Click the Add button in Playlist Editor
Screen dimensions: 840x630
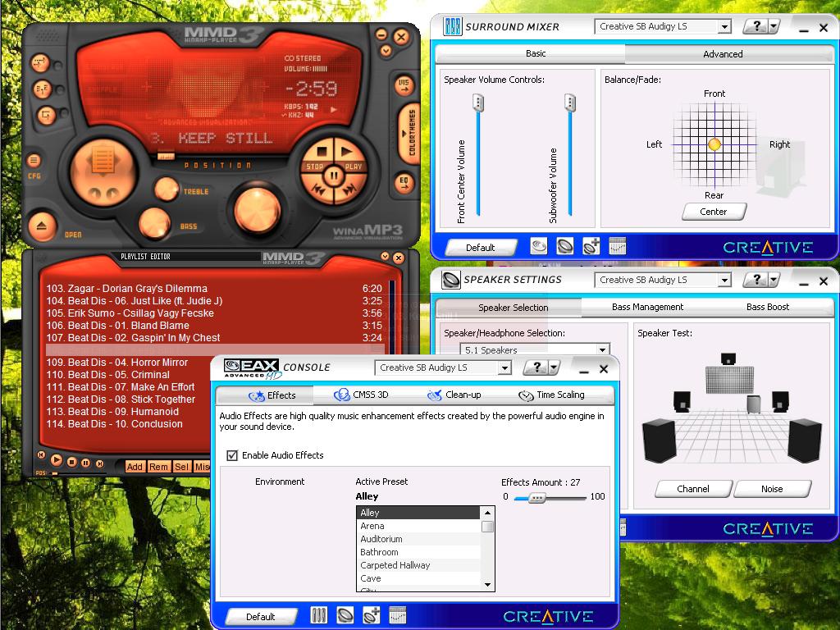[x=135, y=467]
